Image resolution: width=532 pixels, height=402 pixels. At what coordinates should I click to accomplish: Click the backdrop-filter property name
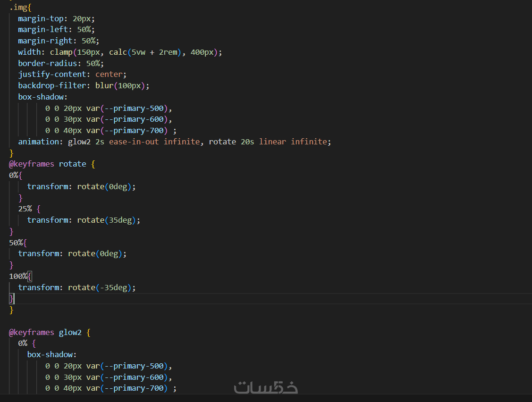(x=52, y=85)
